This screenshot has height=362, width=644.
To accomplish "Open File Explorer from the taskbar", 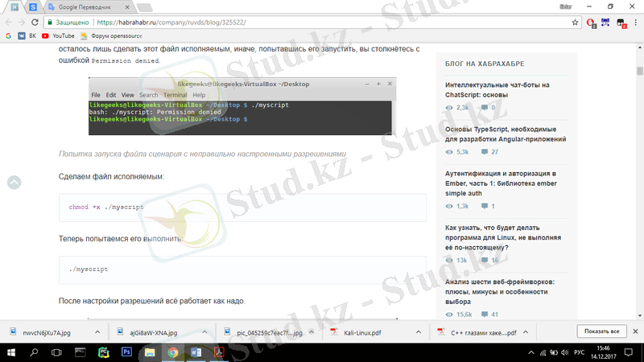I will click(150, 352).
